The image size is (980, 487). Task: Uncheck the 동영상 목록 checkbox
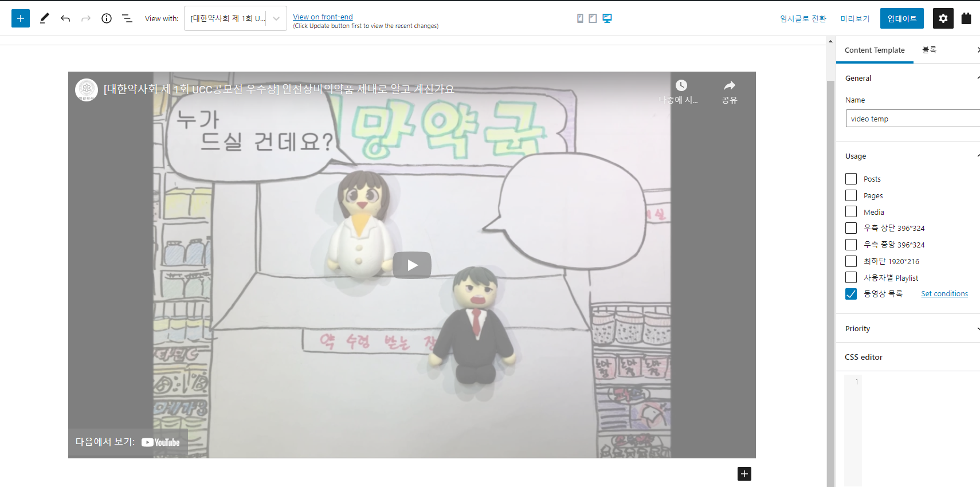coord(851,294)
